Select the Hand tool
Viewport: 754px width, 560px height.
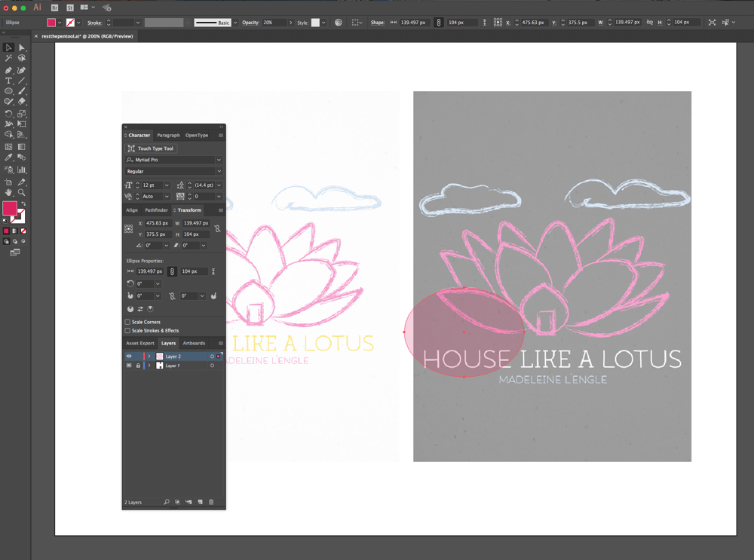tap(8, 192)
